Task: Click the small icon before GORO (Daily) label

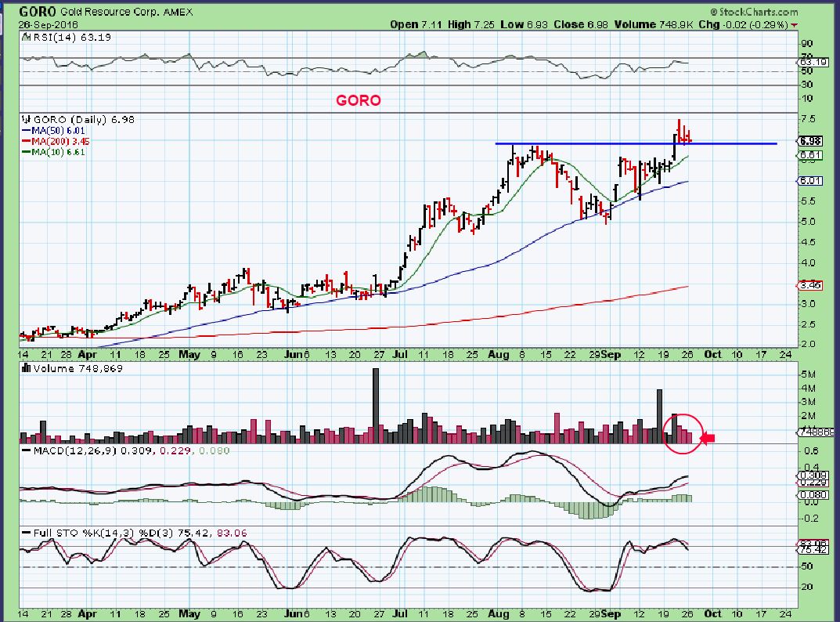Action: click(x=26, y=120)
